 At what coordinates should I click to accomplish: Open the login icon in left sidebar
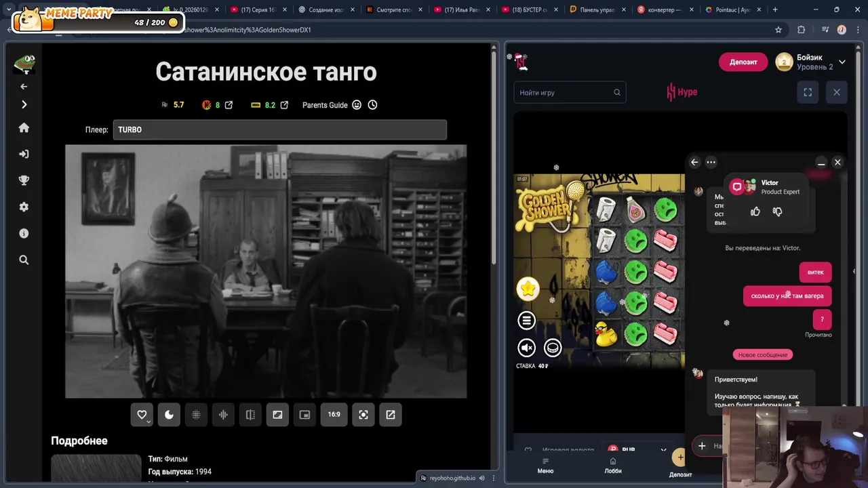(x=24, y=154)
